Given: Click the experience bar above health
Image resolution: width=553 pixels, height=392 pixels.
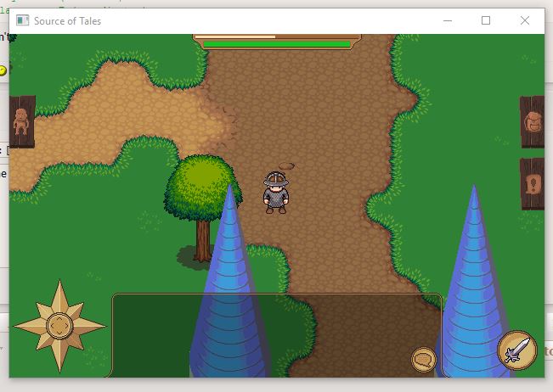Looking at the screenshot, I should pyautogui.click(x=277, y=36).
